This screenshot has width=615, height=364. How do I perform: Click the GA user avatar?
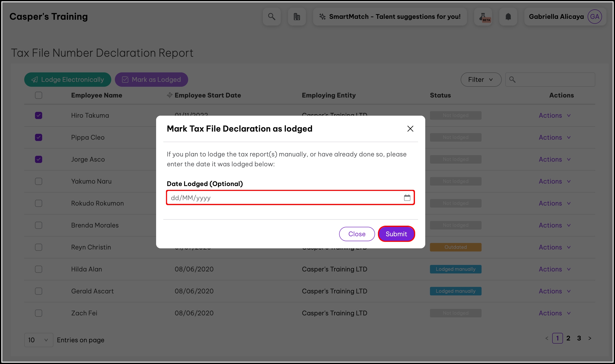click(x=594, y=16)
